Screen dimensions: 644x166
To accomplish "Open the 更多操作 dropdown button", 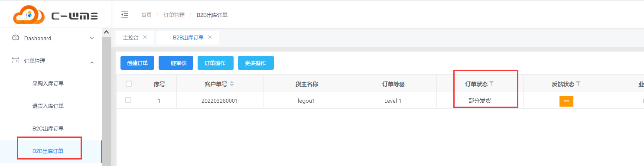I will tap(256, 63).
